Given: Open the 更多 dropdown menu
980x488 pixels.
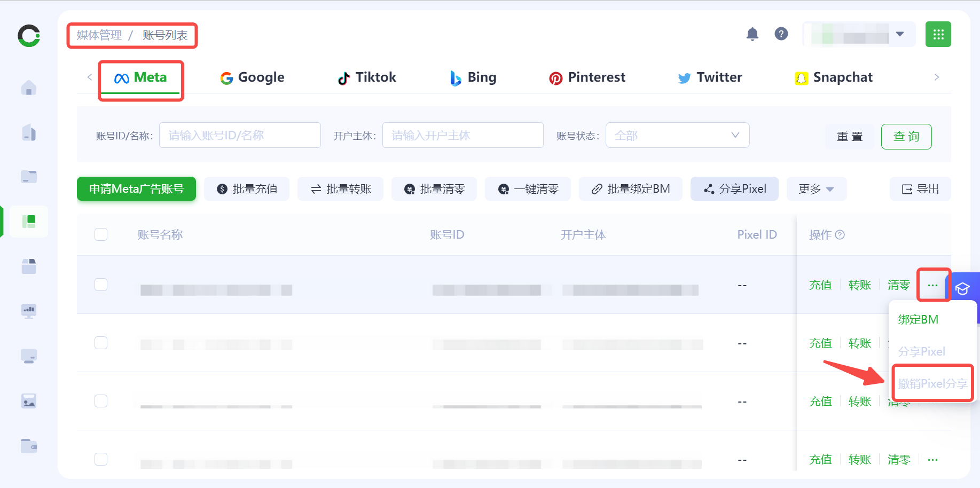Looking at the screenshot, I should tap(816, 189).
